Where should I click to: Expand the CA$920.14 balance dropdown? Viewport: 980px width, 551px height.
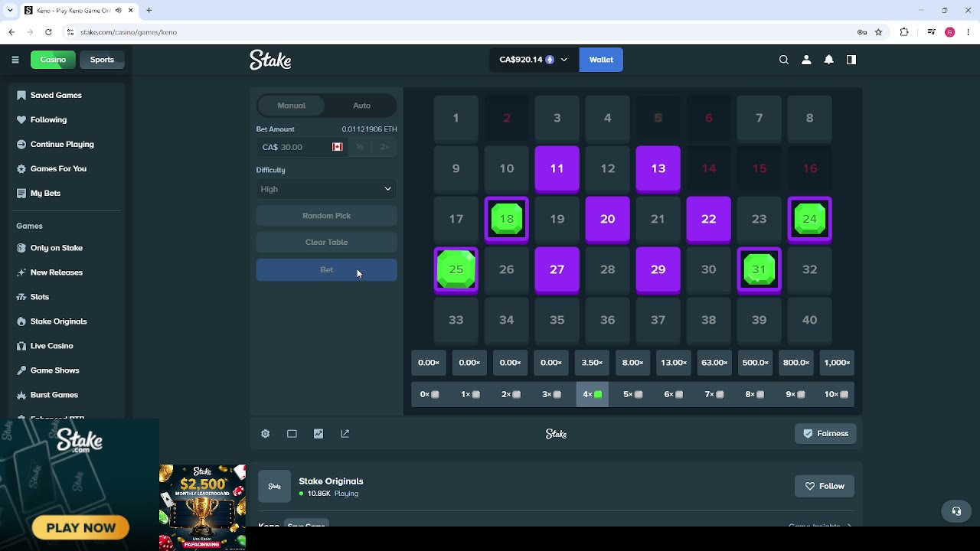click(534, 60)
